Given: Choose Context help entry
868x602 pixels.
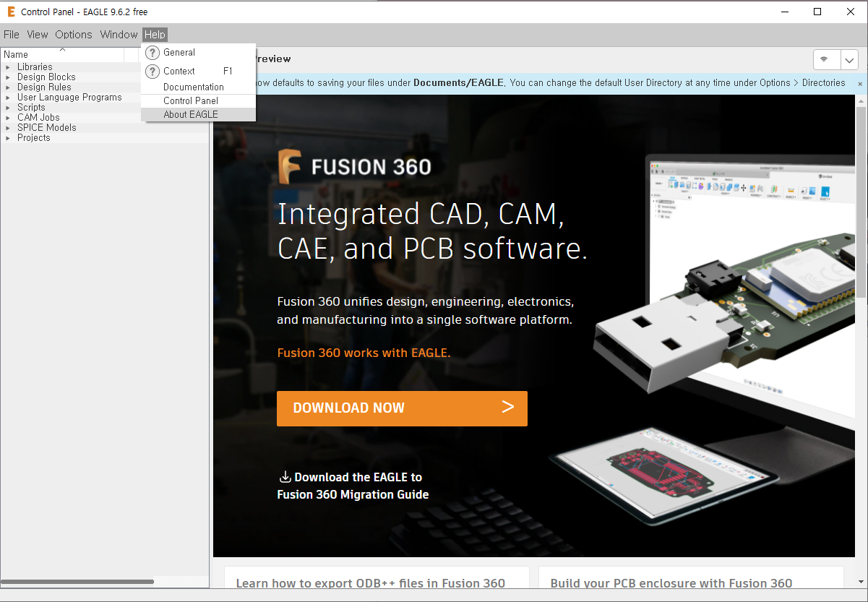Looking at the screenshot, I should (199, 71).
